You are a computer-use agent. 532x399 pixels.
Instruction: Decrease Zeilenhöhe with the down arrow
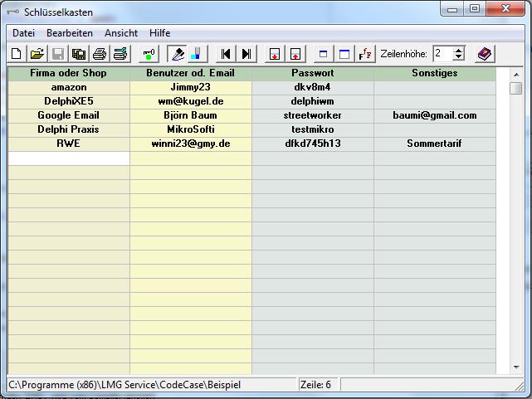point(459,58)
